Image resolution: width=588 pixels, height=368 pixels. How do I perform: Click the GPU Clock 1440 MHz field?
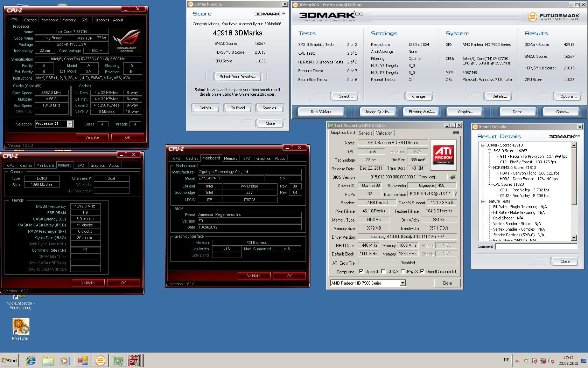[x=368, y=245]
